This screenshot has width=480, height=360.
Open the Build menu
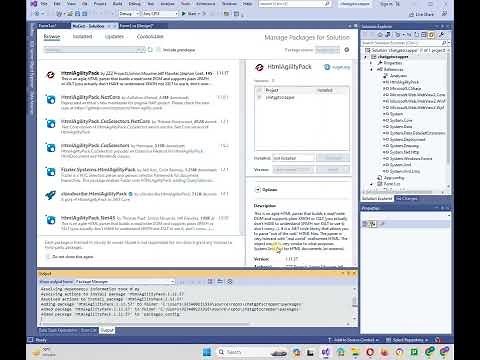tap(117, 4)
